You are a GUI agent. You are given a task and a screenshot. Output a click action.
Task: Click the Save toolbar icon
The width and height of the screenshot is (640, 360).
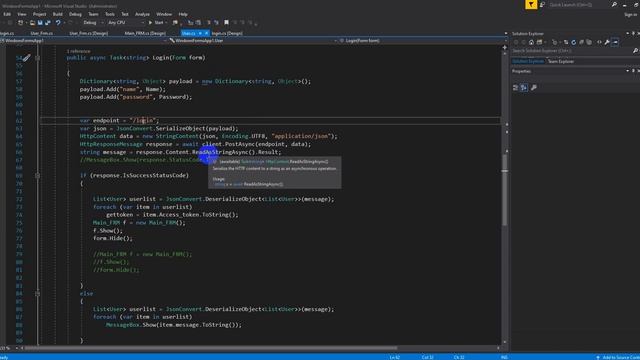coord(40,23)
